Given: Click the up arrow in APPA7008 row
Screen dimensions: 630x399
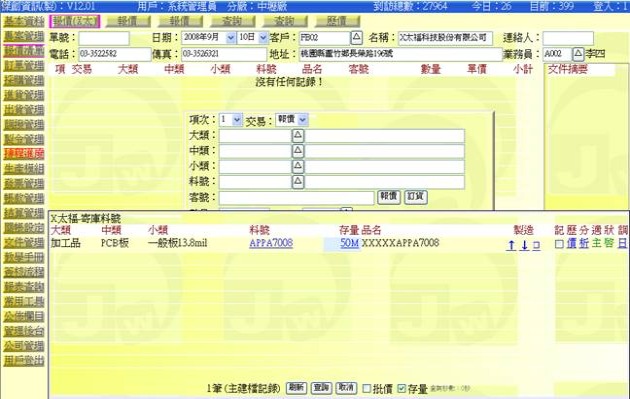Looking at the screenshot, I should [511, 245].
